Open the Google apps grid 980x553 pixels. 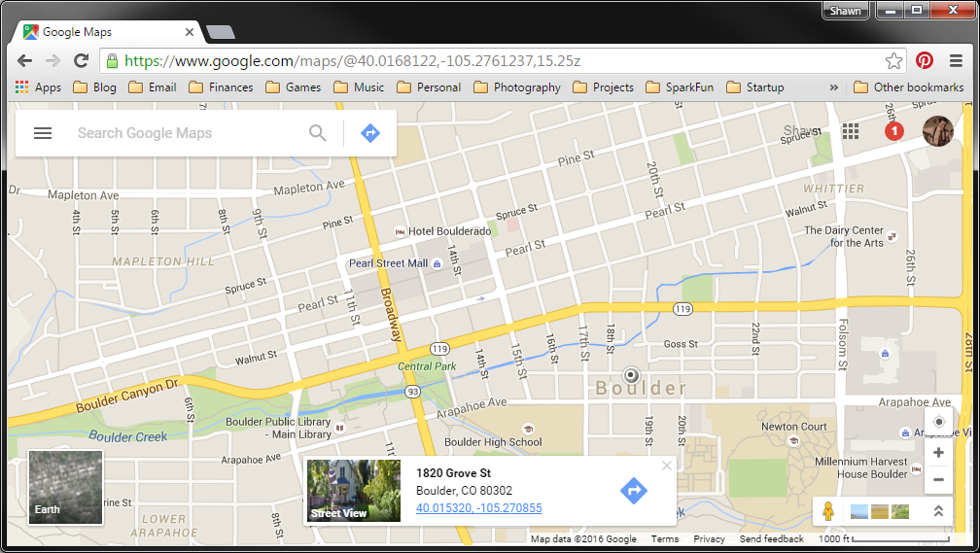pos(850,131)
